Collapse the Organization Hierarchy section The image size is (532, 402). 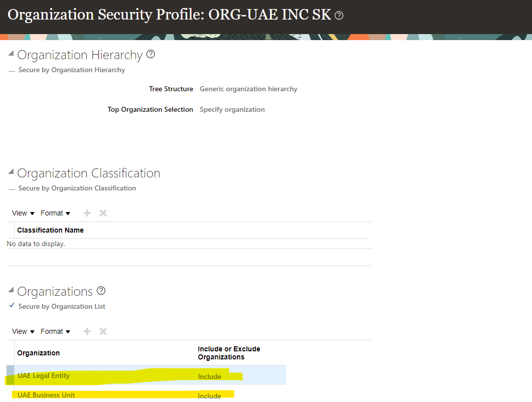(x=11, y=53)
